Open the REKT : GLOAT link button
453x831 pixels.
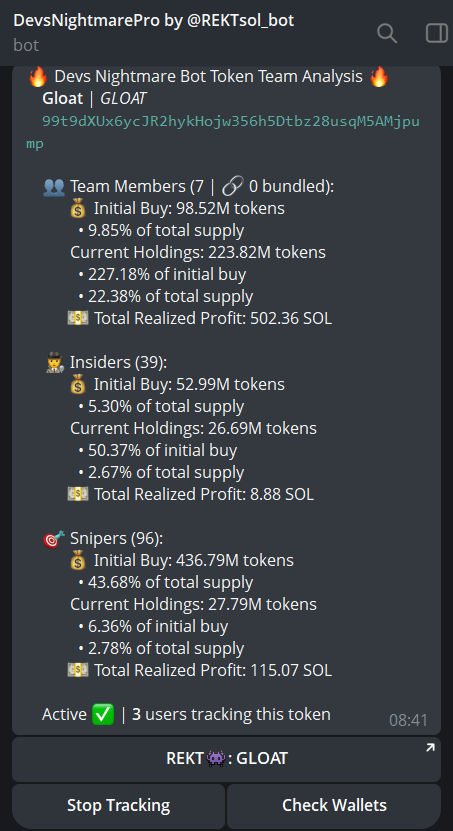coord(226,759)
